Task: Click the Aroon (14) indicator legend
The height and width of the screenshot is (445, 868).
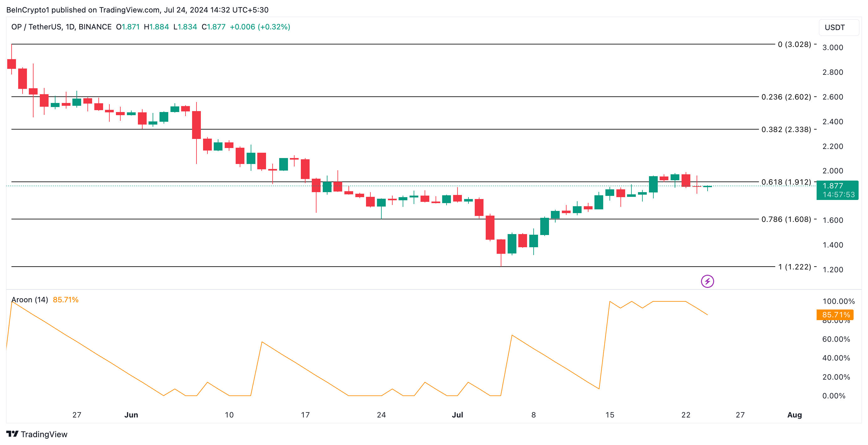Action: pyautogui.click(x=30, y=299)
